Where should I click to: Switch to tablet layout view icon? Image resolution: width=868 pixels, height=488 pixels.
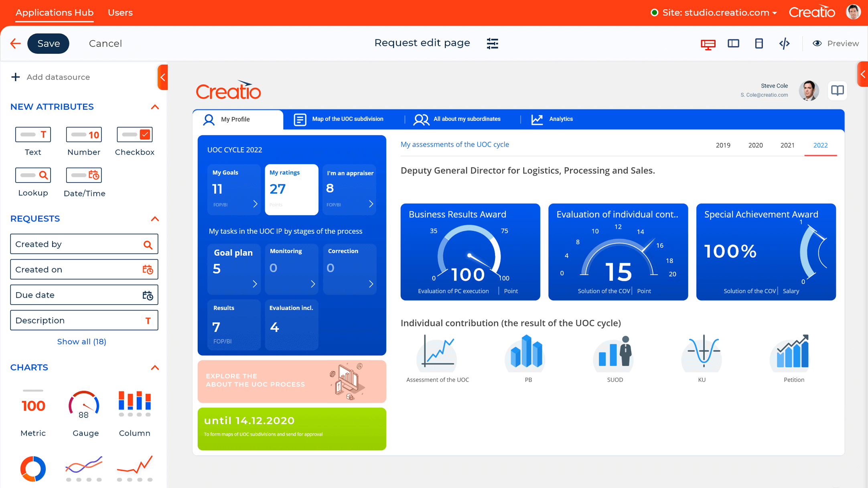click(x=734, y=43)
